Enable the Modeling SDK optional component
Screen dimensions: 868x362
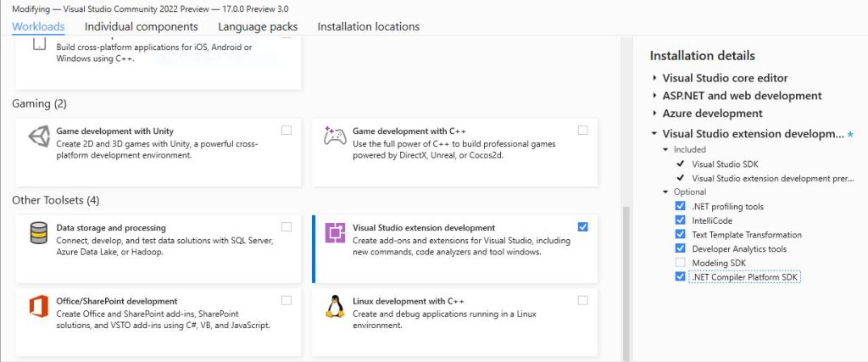[x=680, y=263]
